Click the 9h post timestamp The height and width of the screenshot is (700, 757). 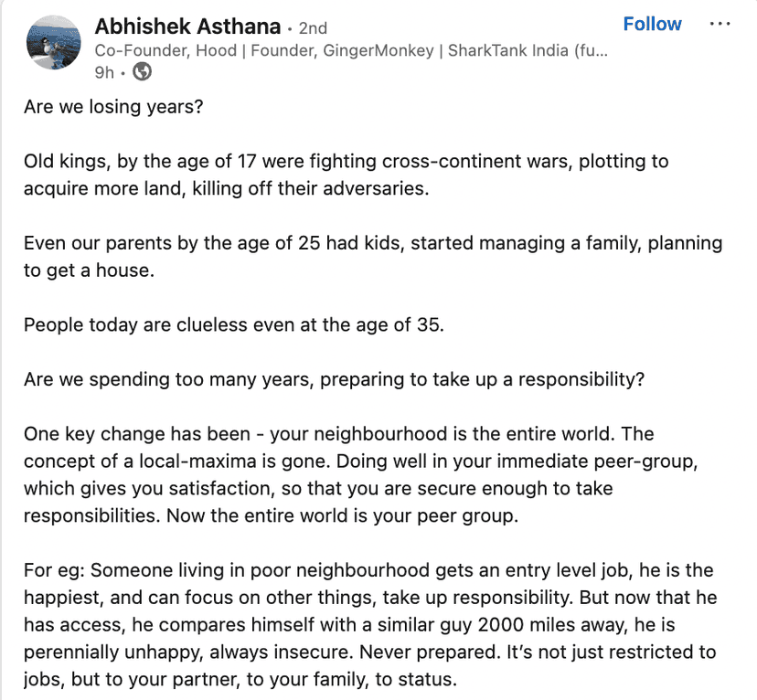pyautogui.click(x=103, y=72)
